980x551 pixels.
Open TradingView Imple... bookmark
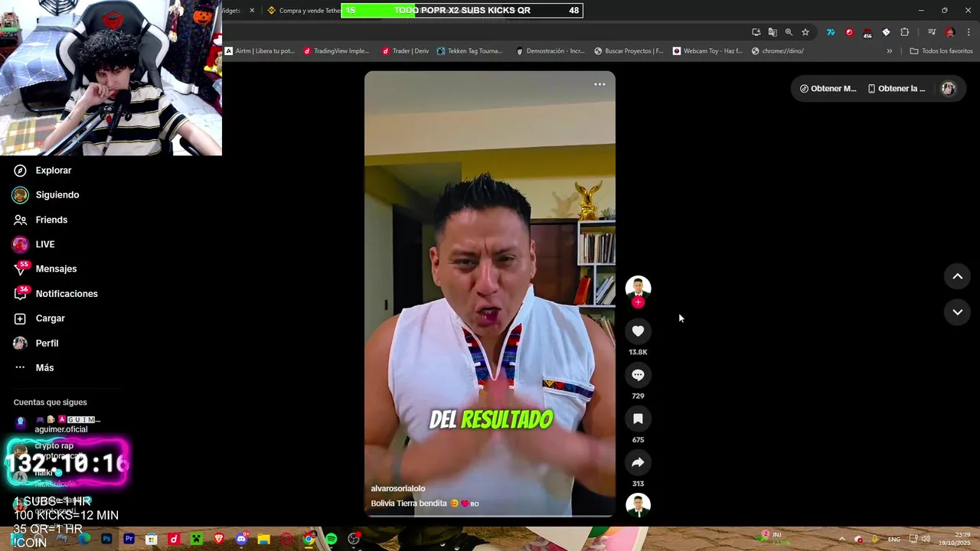pos(336,51)
